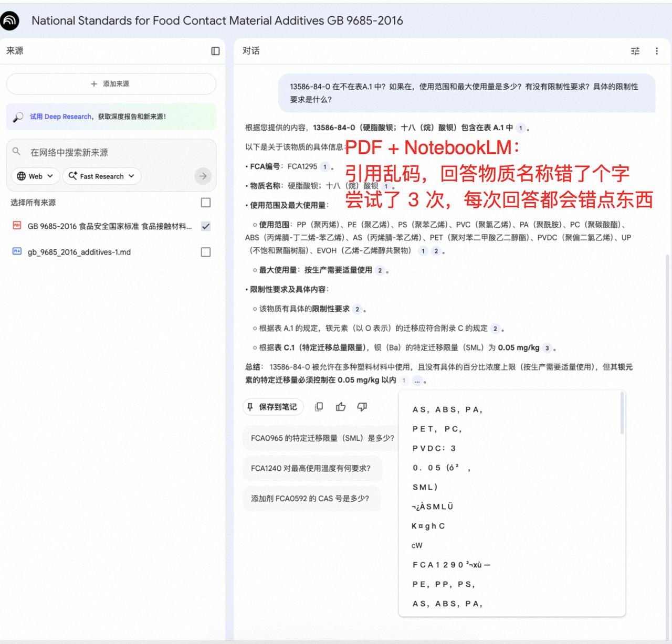Screen dimensions: 672x644
Task: Click the FCA编号 line in the answer
Action: pyautogui.click(x=290, y=167)
